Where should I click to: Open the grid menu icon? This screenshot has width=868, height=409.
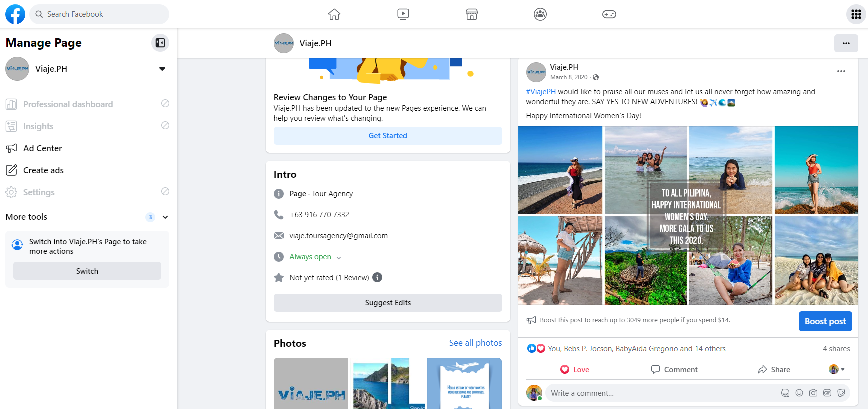(x=856, y=14)
